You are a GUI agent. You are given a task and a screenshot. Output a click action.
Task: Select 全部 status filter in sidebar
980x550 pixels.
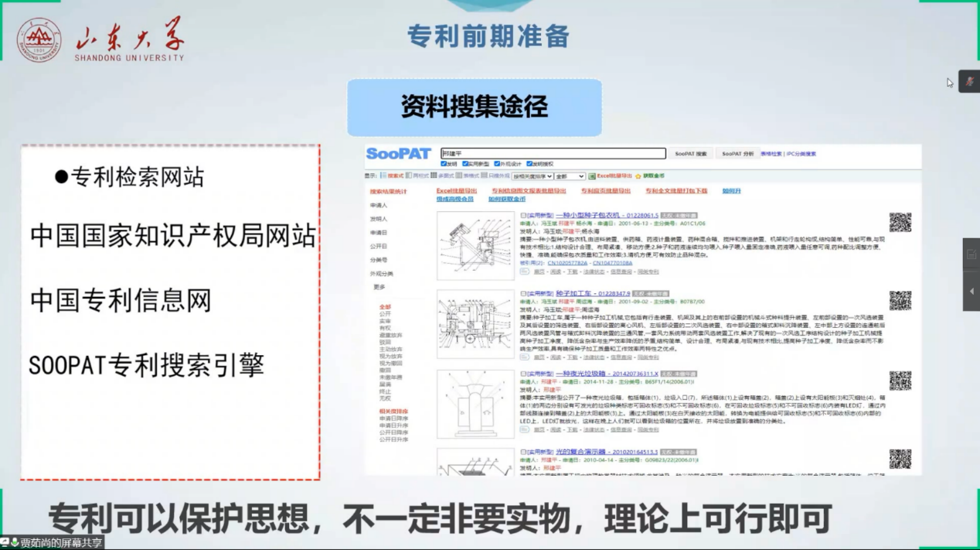coord(385,307)
